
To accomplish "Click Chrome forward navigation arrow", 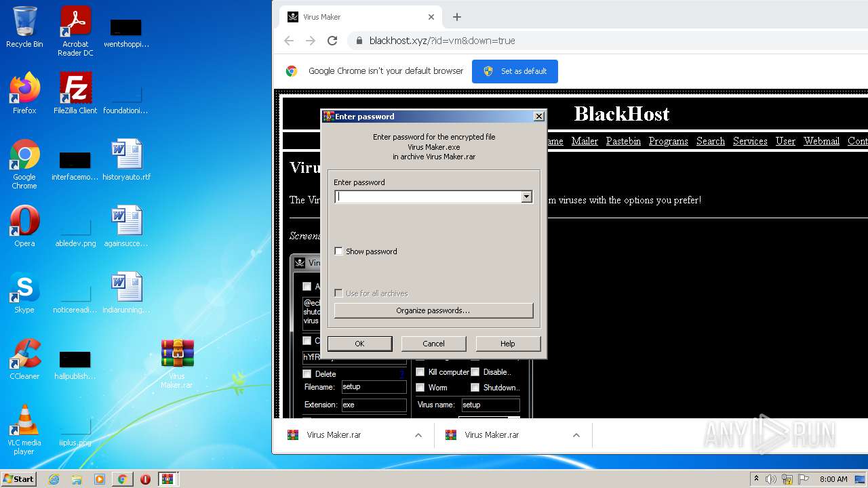I will point(311,41).
